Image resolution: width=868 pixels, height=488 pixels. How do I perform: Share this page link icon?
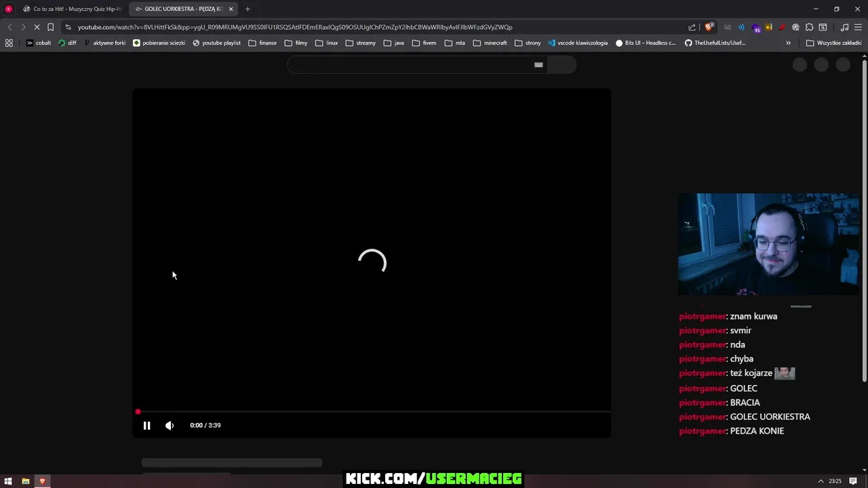pyautogui.click(x=692, y=27)
